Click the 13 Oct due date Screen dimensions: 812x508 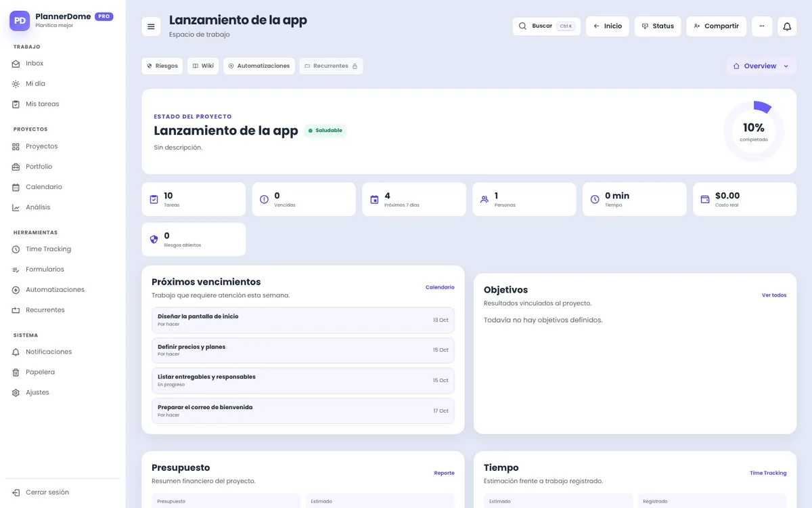click(x=441, y=320)
